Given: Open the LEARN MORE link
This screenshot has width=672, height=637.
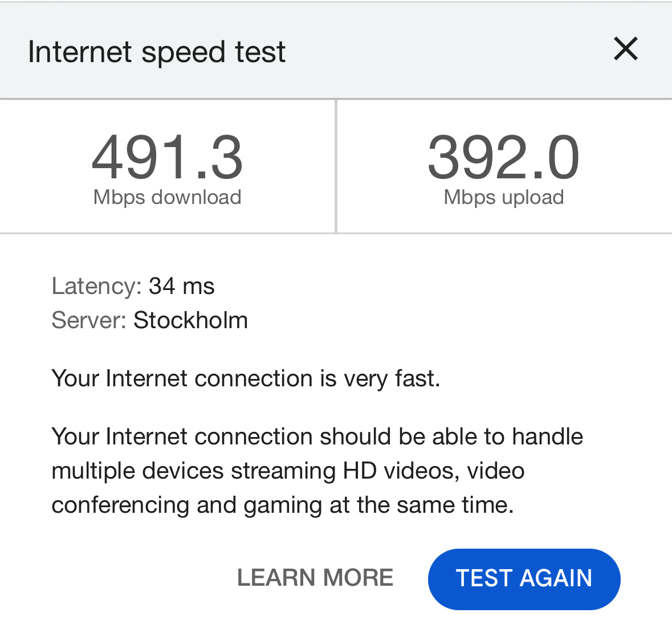Looking at the screenshot, I should pos(315,578).
